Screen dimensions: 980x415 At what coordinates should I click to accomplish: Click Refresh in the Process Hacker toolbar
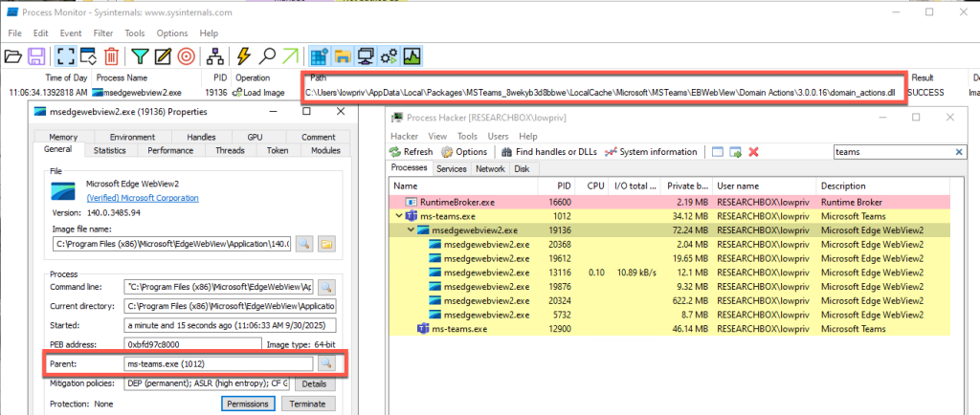tap(411, 152)
